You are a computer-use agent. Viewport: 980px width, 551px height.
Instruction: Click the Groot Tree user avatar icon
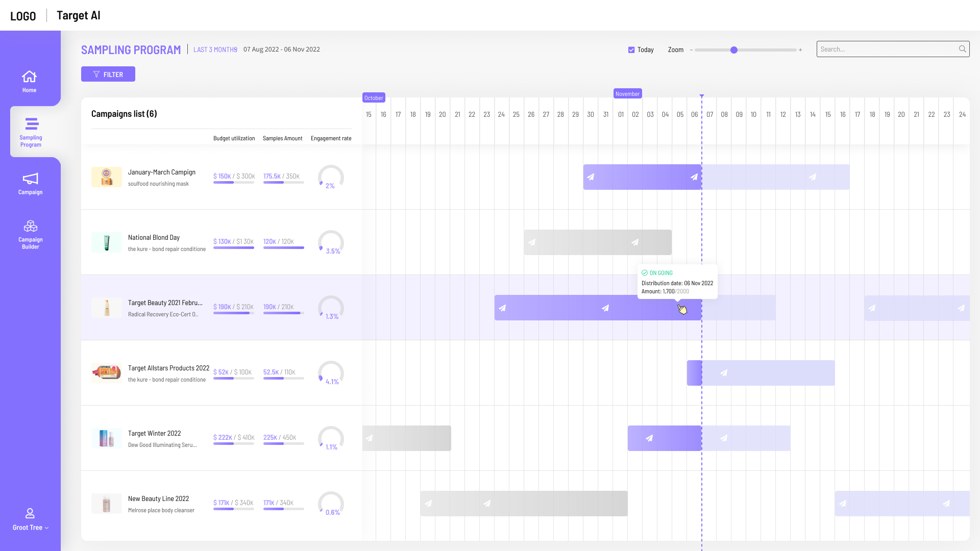click(x=30, y=513)
